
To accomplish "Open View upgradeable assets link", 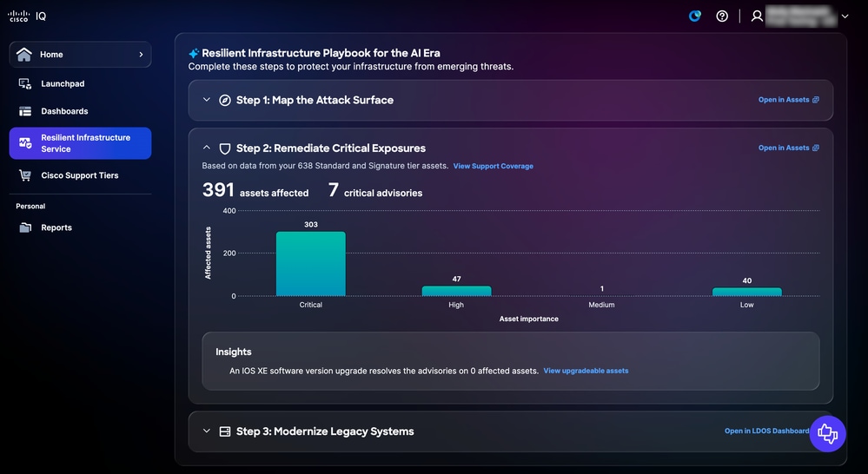I will click(586, 371).
